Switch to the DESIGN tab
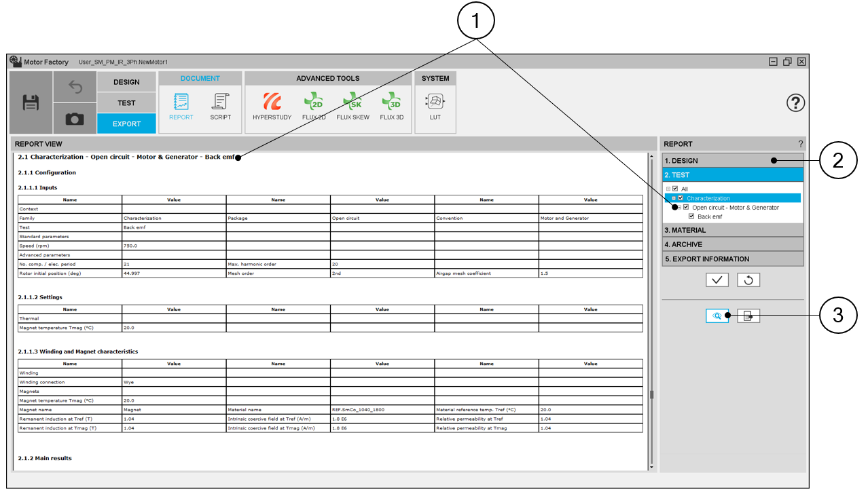Screen dimensions: 868x494 126,82
